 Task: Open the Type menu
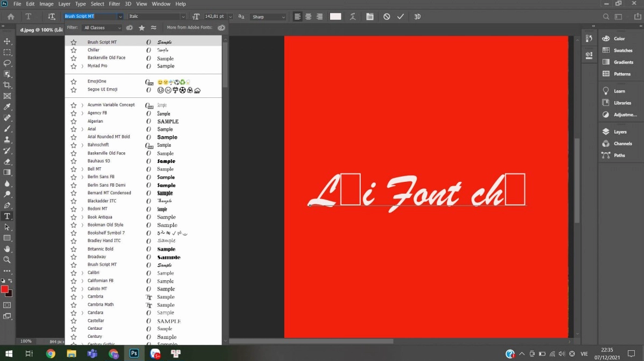(81, 4)
